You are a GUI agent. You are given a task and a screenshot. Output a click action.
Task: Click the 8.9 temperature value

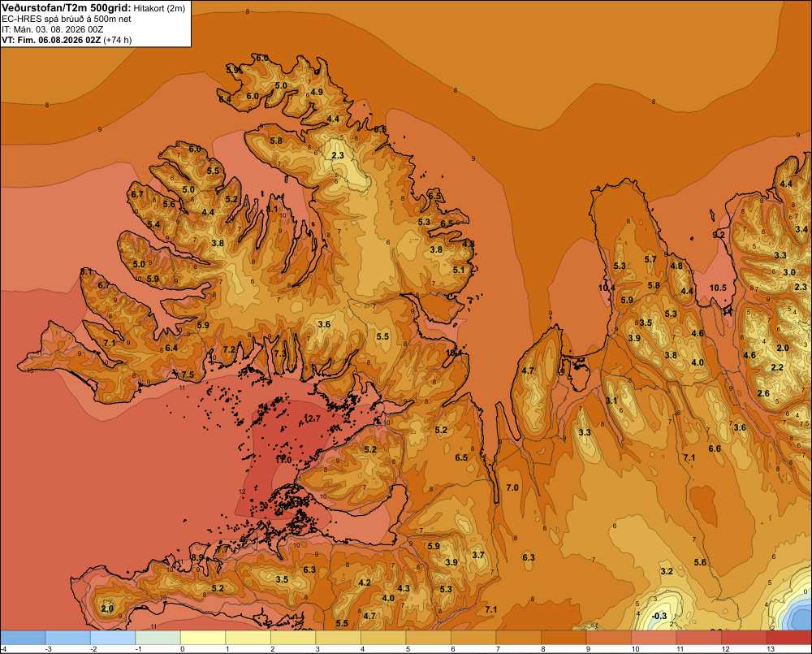coord(197,557)
